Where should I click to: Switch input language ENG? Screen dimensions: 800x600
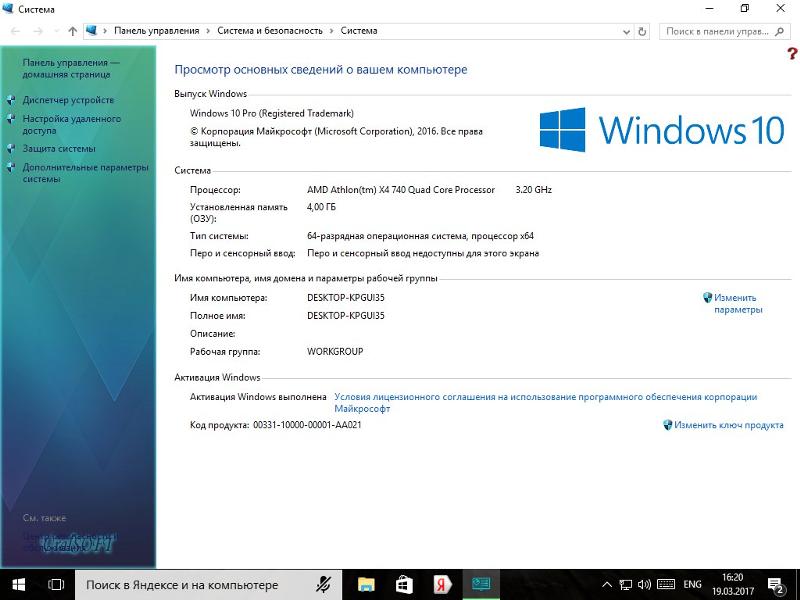(x=692, y=585)
